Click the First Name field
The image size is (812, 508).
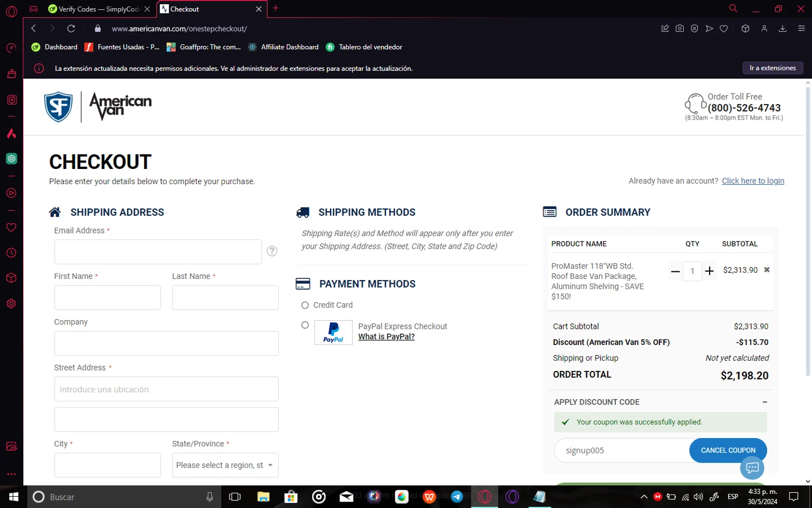point(107,297)
